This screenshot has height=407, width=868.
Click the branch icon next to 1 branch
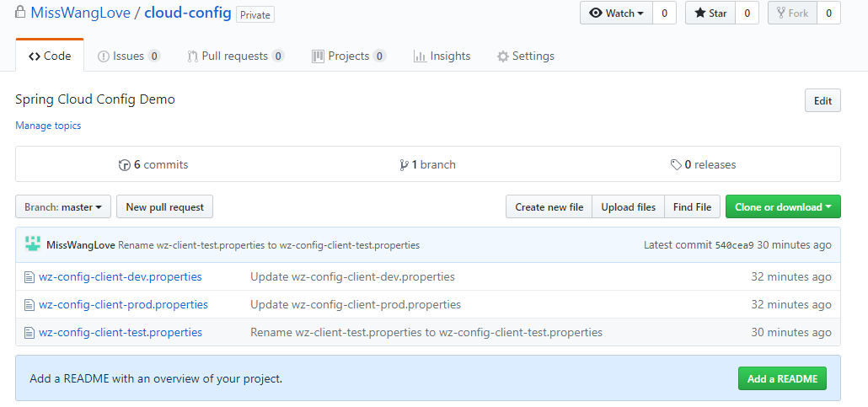click(404, 165)
